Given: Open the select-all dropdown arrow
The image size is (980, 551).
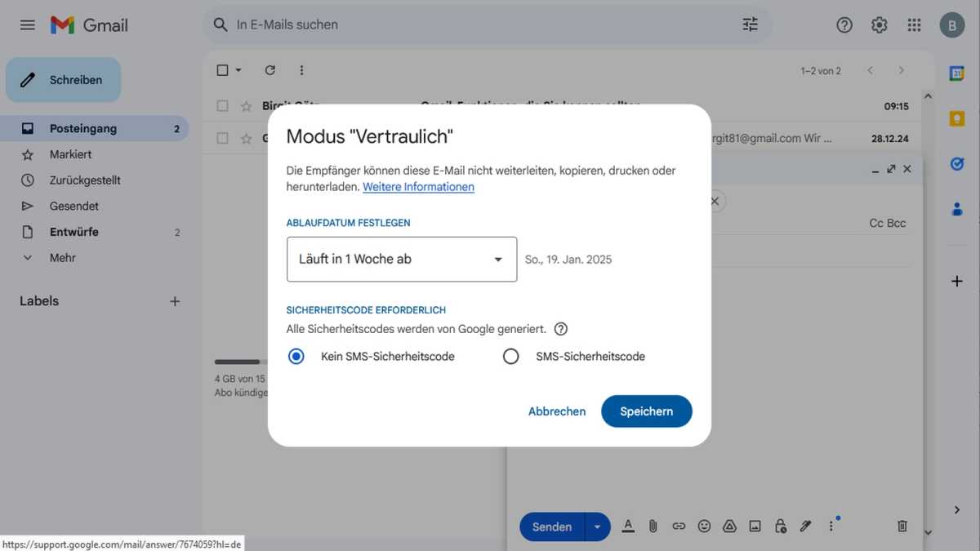Looking at the screenshot, I should pyautogui.click(x=238, y=70).
